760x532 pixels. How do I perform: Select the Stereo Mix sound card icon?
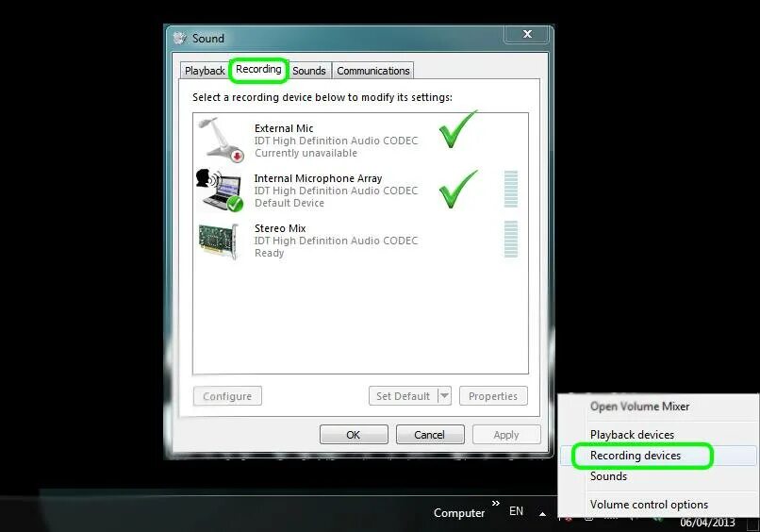[219, 241]
